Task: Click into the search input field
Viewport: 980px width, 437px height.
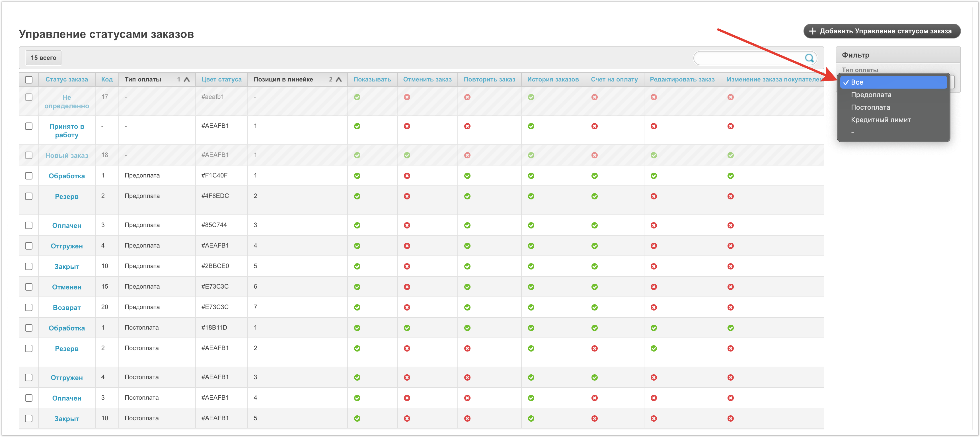Action: tap(747, 58)
